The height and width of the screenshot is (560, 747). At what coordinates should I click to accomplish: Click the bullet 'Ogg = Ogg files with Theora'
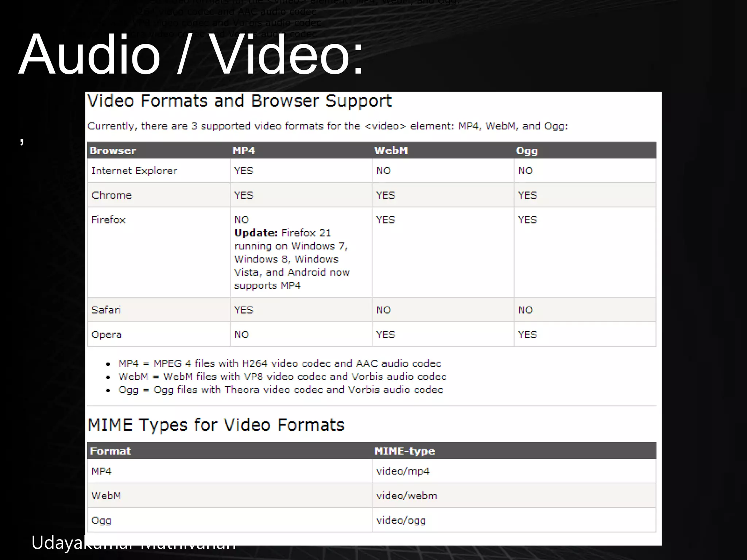pos(280,390)
